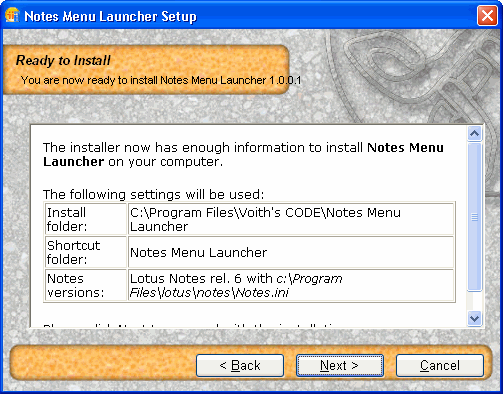Click 'The following settings will be used:' text
This screenshot has width=503, height=394.
(x=153, y=194)
